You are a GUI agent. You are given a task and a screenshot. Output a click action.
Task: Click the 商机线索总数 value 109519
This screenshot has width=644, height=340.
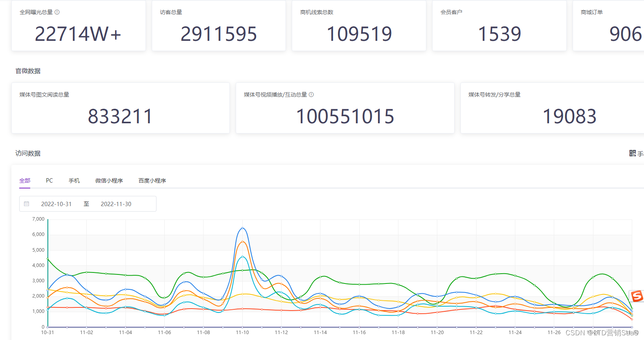pyautogui.click(x=359, y=34)
